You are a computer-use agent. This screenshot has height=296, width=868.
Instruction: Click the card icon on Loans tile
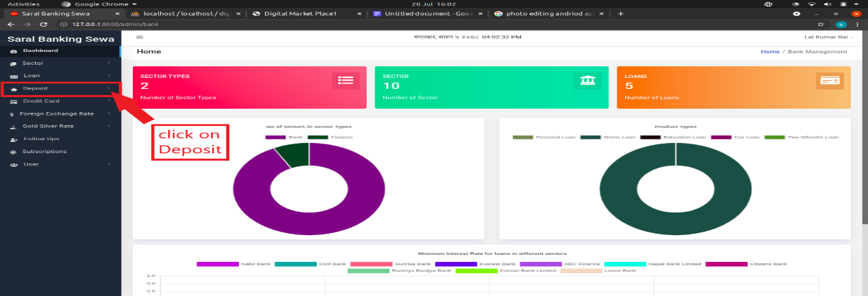(830, 80)
